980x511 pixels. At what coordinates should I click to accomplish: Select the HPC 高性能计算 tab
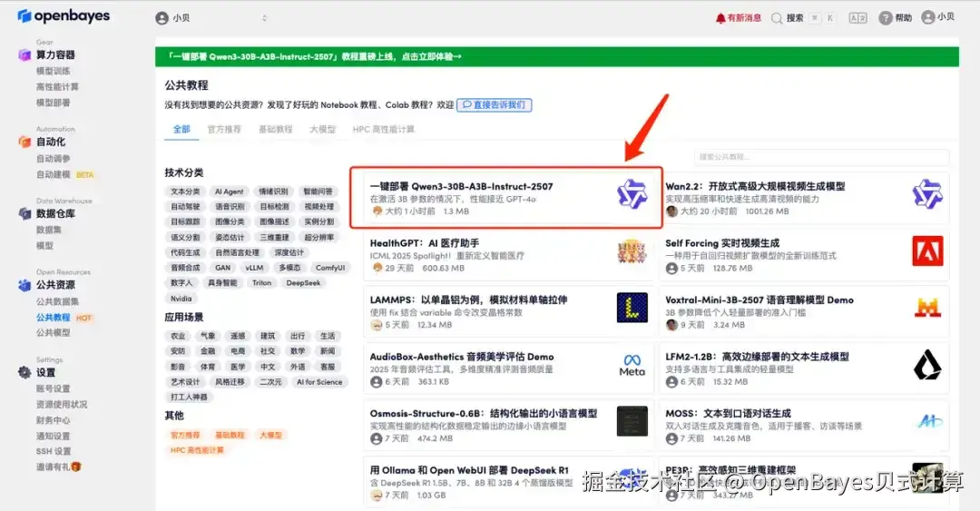[x=383, y=130]
